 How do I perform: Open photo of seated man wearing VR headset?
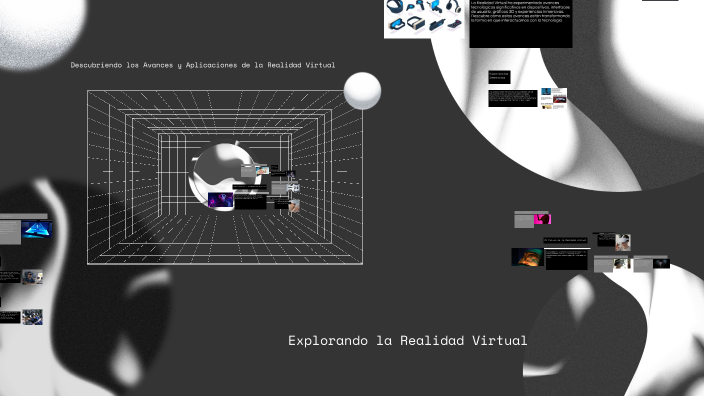coord(32,277)
